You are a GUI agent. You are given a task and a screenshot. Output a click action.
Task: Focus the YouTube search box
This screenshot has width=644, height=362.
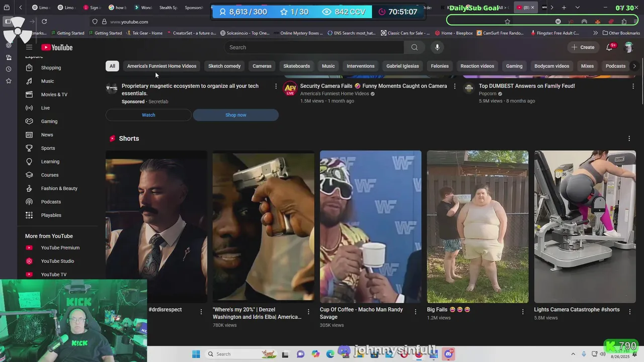314,47
